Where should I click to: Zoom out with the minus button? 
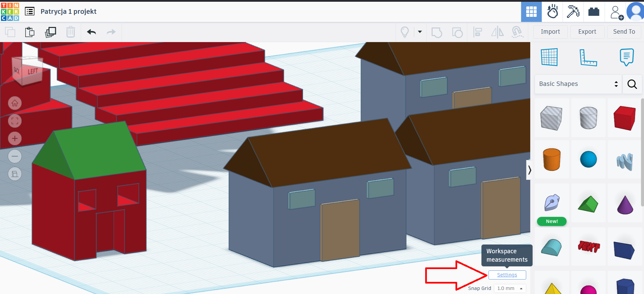point(15,156)
